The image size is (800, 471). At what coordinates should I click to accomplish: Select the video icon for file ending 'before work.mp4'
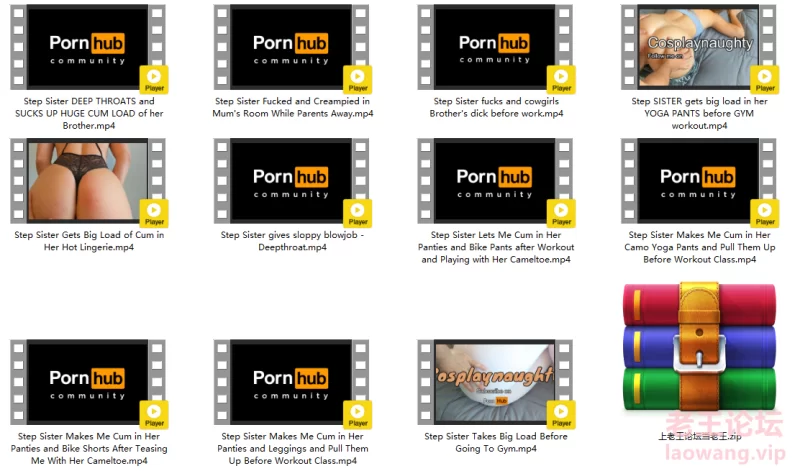(495, 47)
